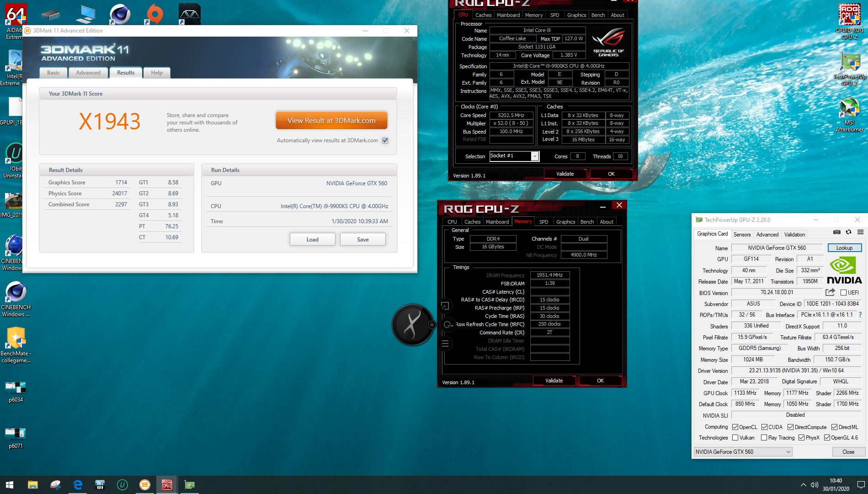868x494 pixels.
Task: Switch to the Sensors tab in GPU-Z
Action: (742, 235)
